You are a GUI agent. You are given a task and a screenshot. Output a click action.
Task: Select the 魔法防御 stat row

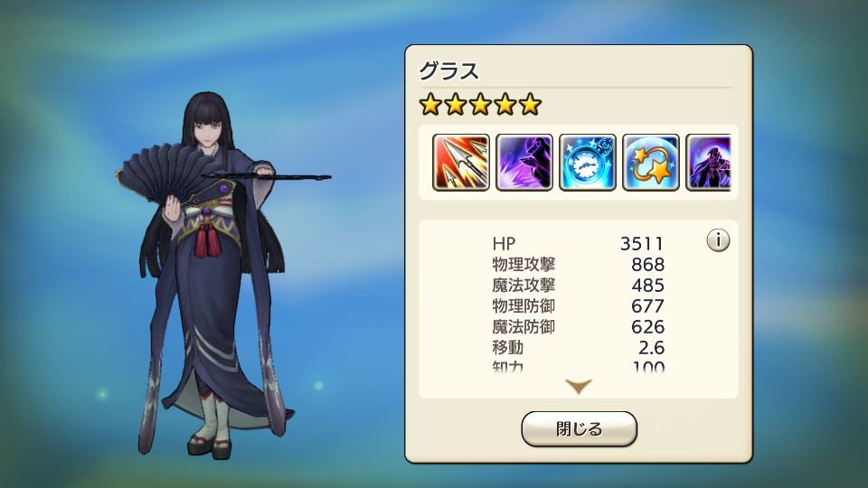tap(578, 327)
